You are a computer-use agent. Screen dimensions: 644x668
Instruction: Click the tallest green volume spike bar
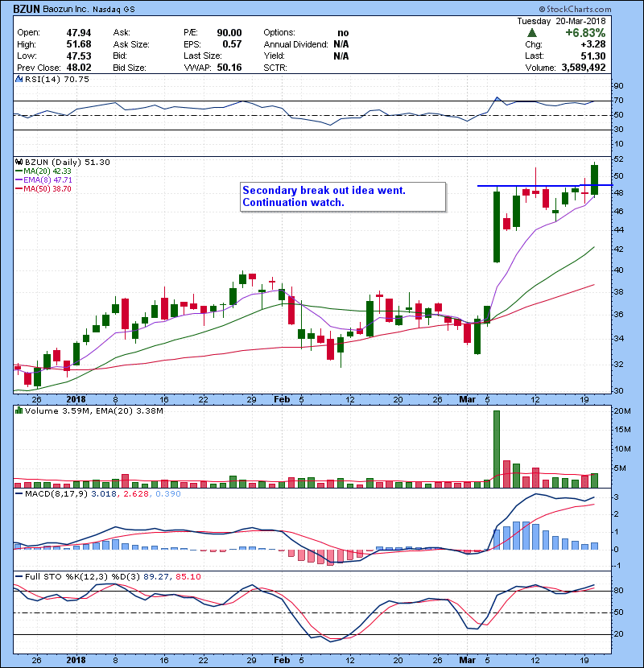point(497,449)
